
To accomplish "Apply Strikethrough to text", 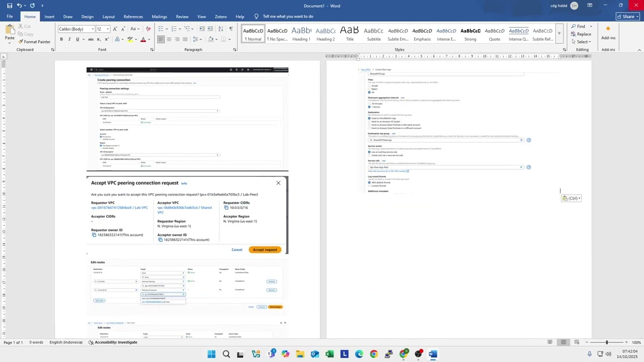I will pyautogui.click(x=91, y=39).
